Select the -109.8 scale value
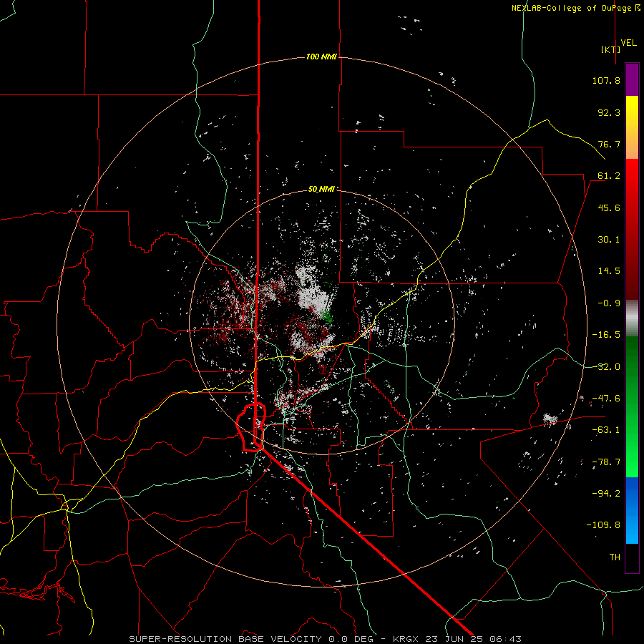Image resolution: width=644 pixels, height=644 pixels. 603,525
